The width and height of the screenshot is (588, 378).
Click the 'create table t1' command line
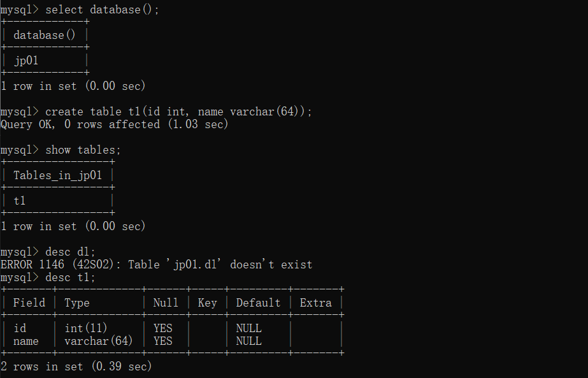pyautogui.click(x=178, y=112)
